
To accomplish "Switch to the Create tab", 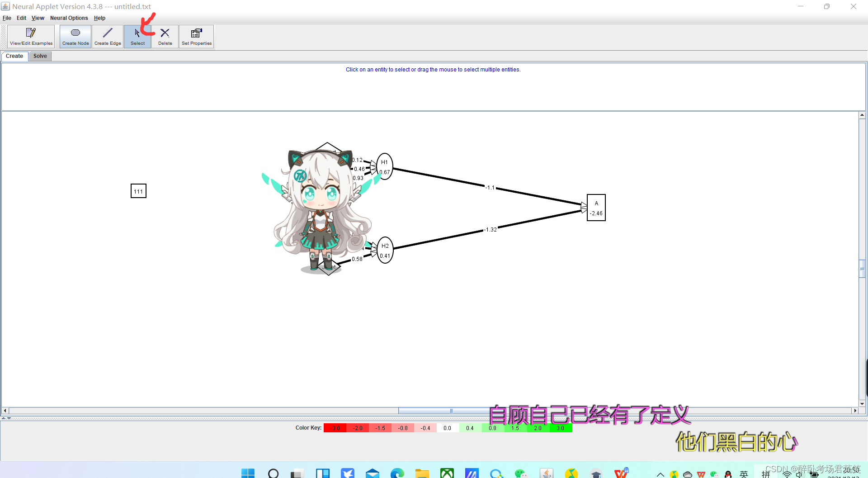I will coord(14,56).
